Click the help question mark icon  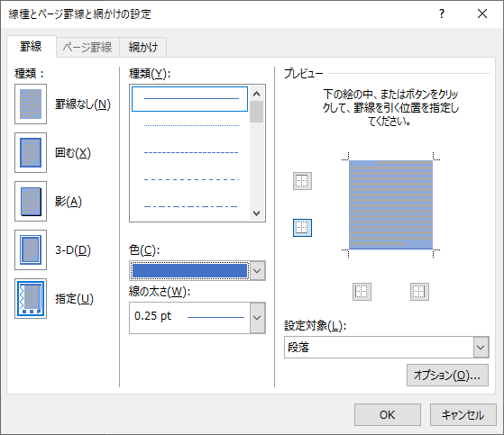click(x=442, y=14)
